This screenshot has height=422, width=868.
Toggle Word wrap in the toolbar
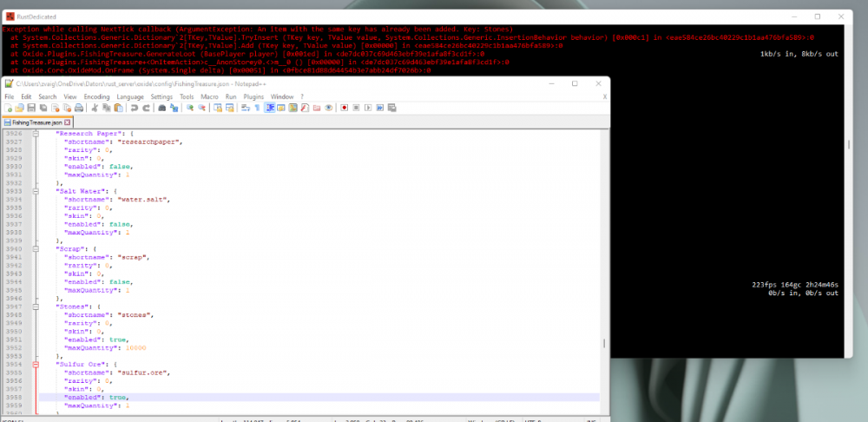click(x=246, y=108)
